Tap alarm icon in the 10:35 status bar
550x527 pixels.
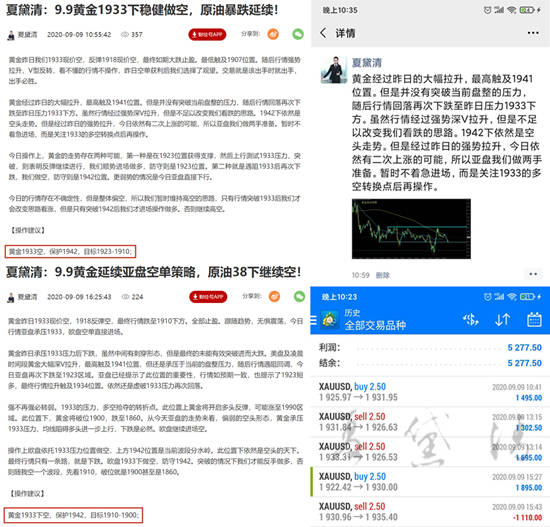pos(488,10)
